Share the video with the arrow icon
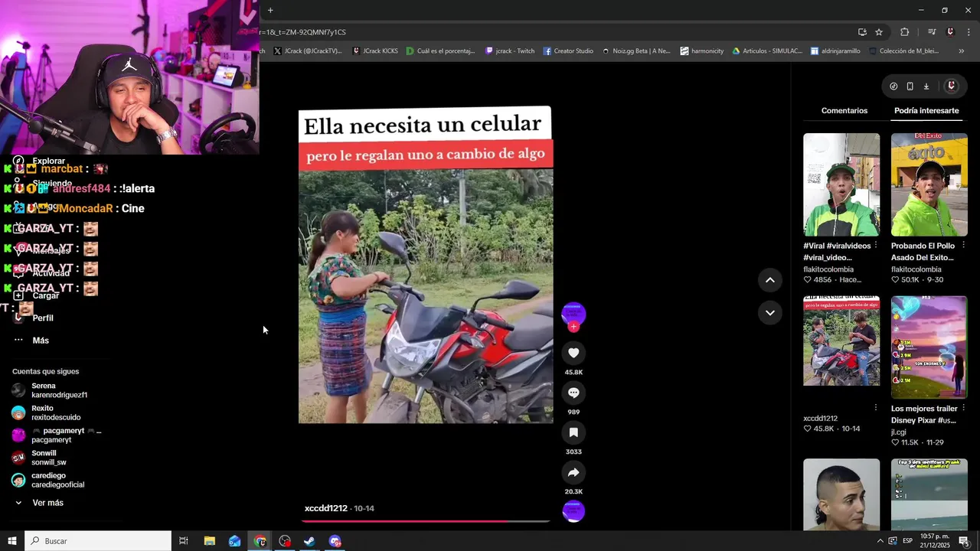Image resolution: width=980 pixels, height=551 pixels. point(573,472)
